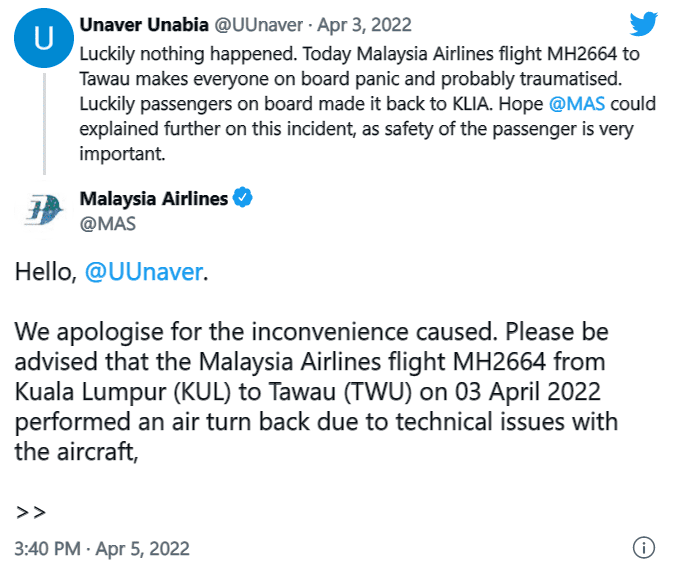Click the word 'important.' in quoted tweet

[122, 154]
